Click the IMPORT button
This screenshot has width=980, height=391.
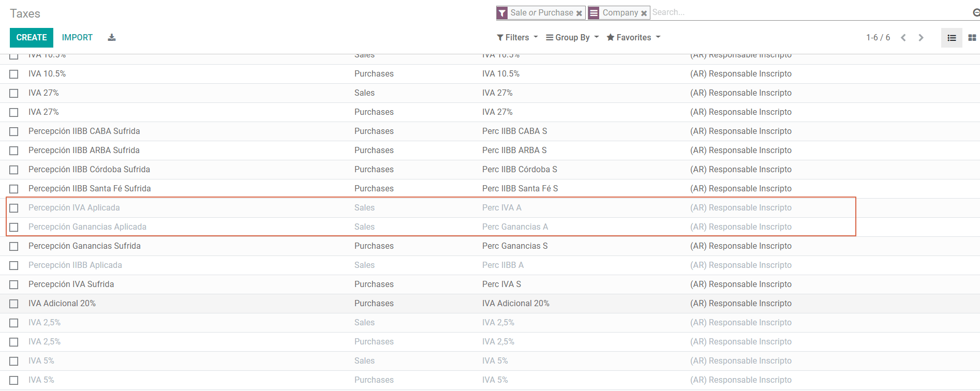tap(77, 37)
